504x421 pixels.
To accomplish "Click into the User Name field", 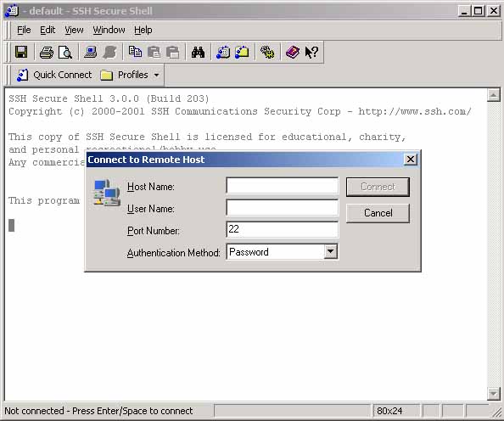I will click(x=283, y=207).
